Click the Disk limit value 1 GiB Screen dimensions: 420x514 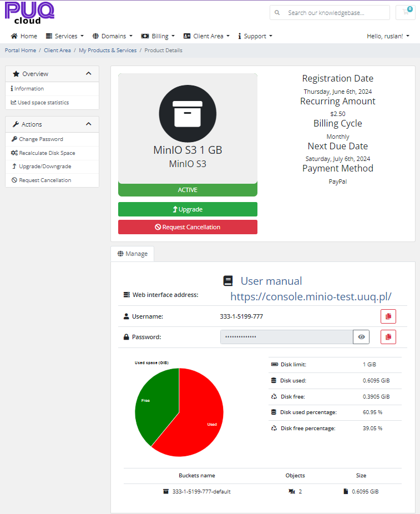click(x=370, y=364)
